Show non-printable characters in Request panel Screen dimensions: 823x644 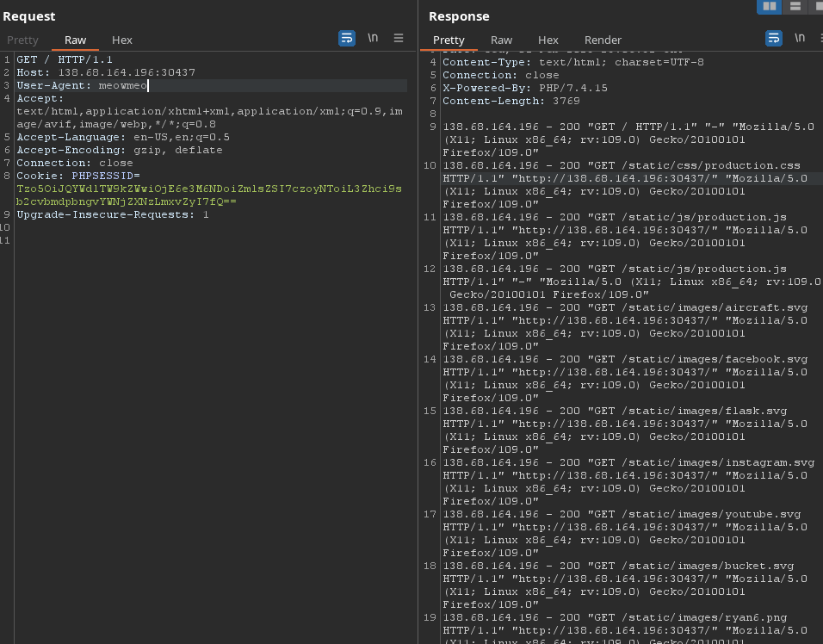point(373,38)
